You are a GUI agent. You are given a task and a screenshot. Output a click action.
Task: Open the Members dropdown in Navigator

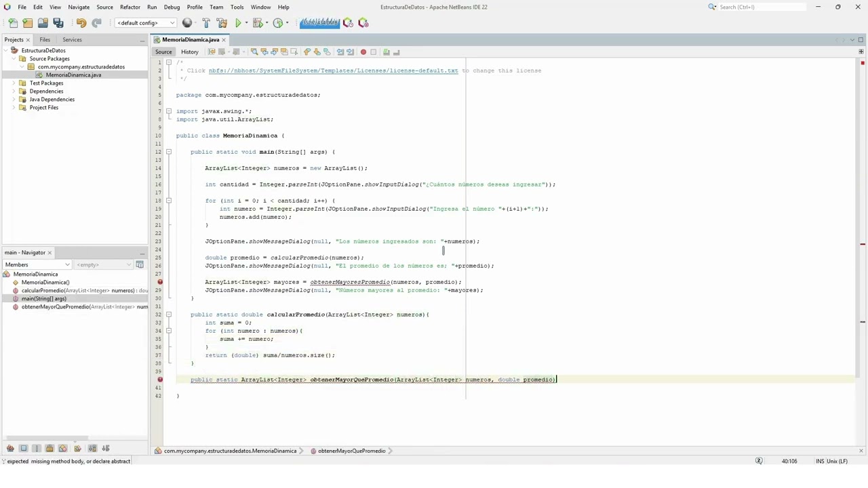[37, 265]
